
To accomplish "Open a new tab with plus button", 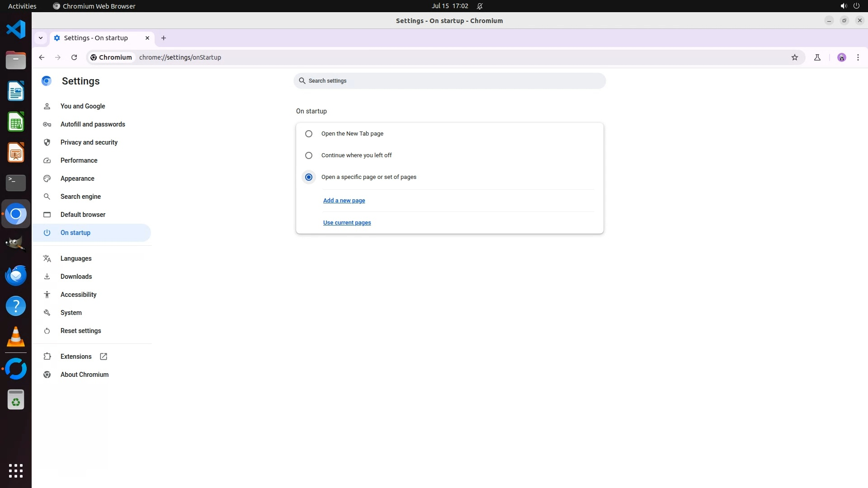I will pos(164,38).
